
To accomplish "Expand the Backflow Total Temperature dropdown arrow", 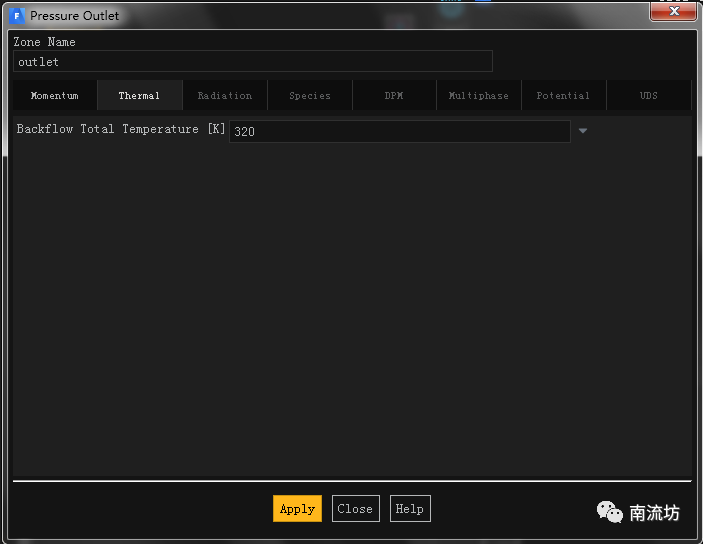I will pos(582,131).
